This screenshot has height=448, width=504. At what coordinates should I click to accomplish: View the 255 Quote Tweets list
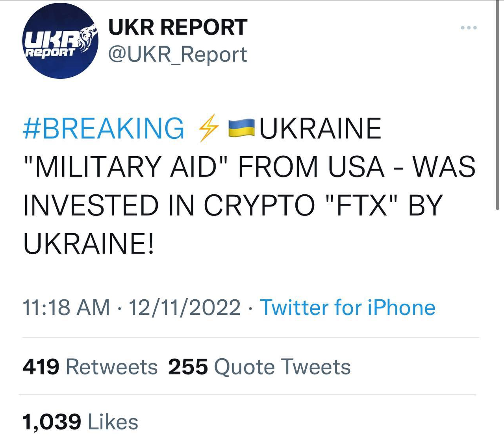259,367
